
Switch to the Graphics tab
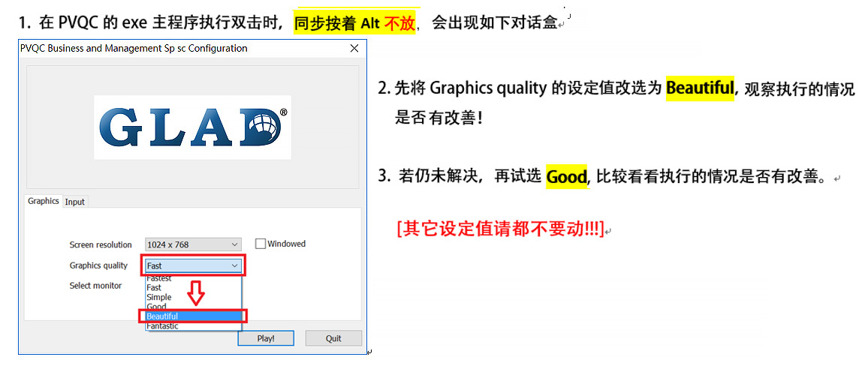44,202
